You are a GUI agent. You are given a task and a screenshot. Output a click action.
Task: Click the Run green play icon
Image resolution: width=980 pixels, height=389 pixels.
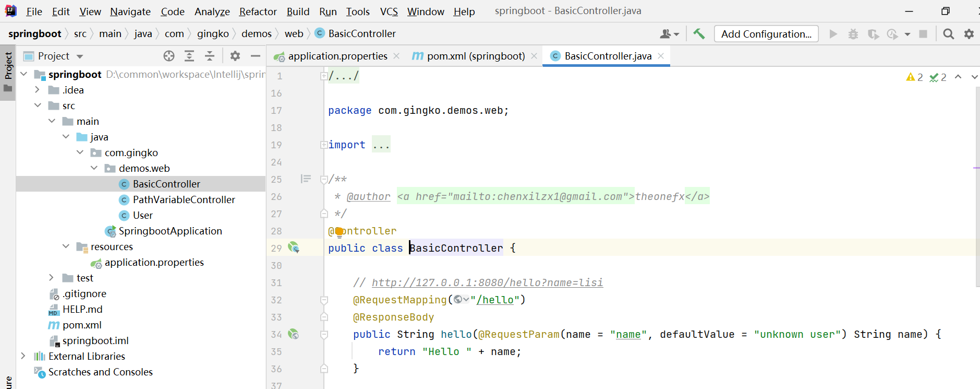point(833,34)
